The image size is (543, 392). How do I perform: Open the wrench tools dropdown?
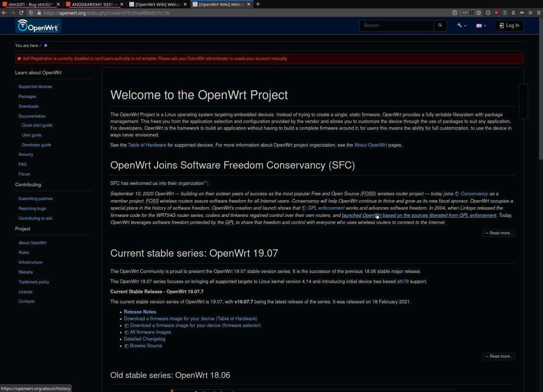[x=462, y=25]
